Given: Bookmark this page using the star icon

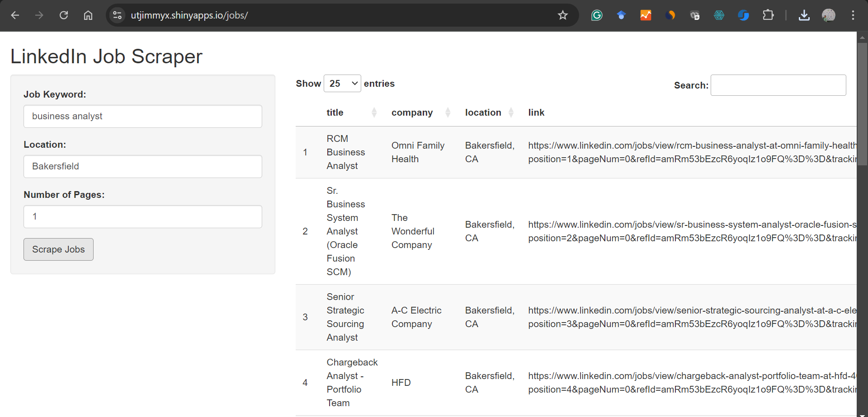Looking at the screenshot, I should [x=563, y=15].
